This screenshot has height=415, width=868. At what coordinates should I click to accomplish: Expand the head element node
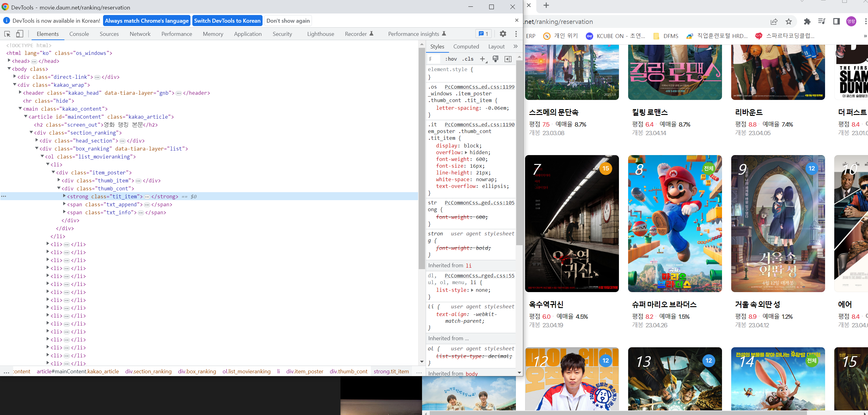pyautogui.click(x=9, y=61)
